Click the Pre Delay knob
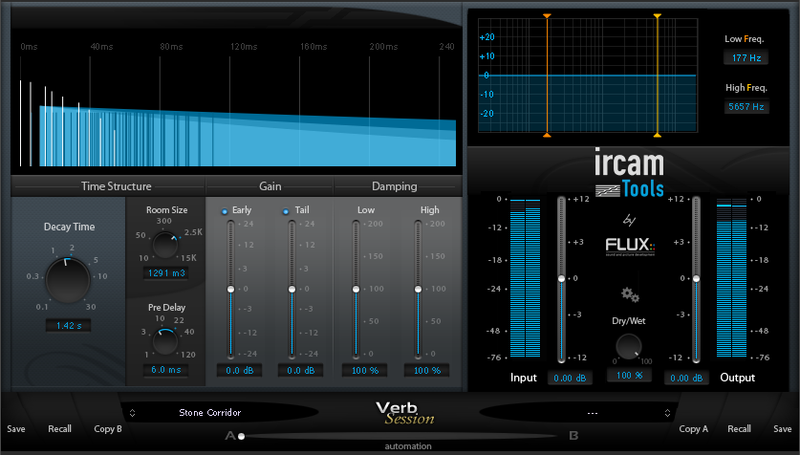Image resolution: width=800 pixels, height=455 pixels. click(166, 342)
